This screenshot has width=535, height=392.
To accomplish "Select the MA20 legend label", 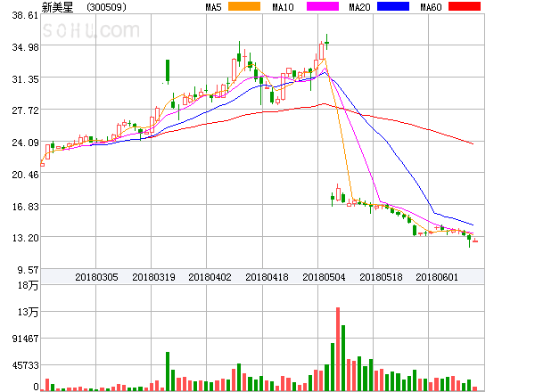I will pyautogui.click(x=359, y=7).
